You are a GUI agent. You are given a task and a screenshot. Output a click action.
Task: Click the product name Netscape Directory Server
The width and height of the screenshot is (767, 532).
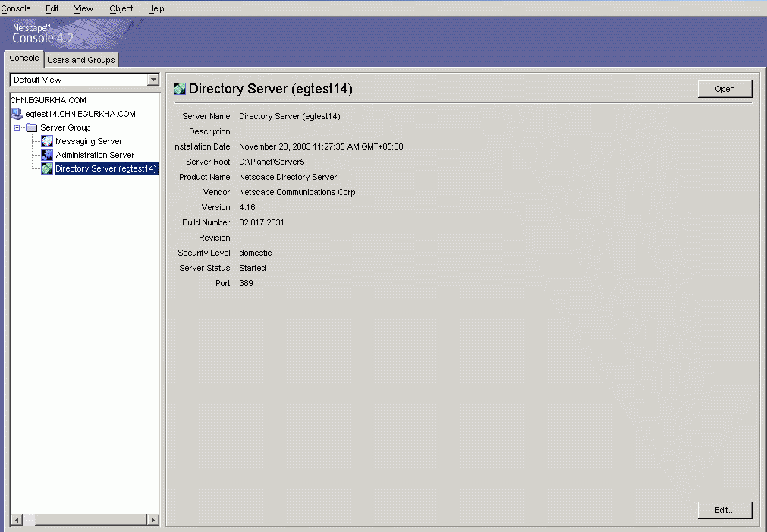(288, 177)
